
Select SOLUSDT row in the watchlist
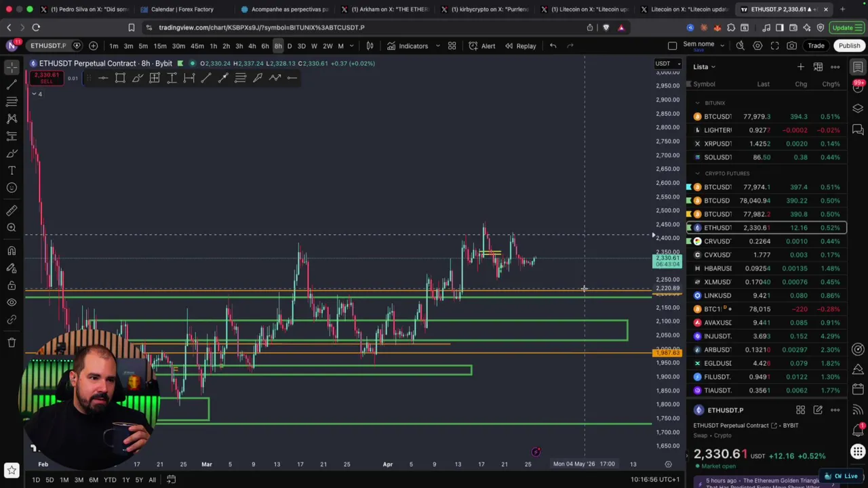767,157
